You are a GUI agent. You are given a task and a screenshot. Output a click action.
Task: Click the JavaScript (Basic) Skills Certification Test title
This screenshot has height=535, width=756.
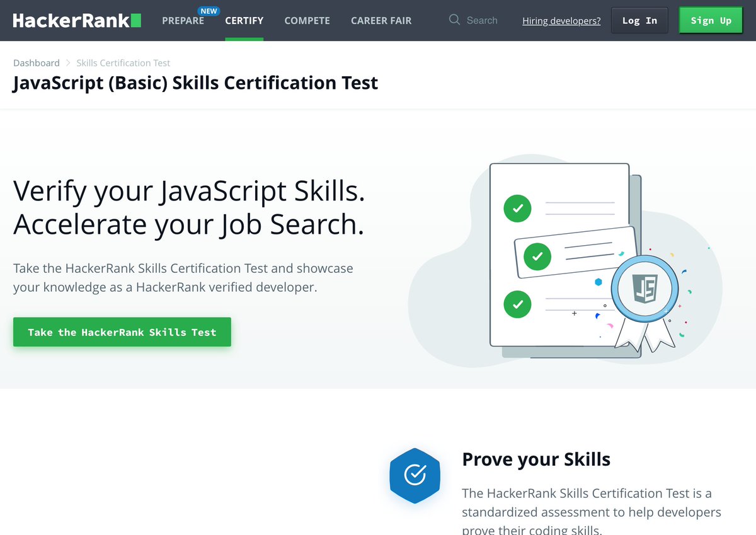click(x=195, y=83)
